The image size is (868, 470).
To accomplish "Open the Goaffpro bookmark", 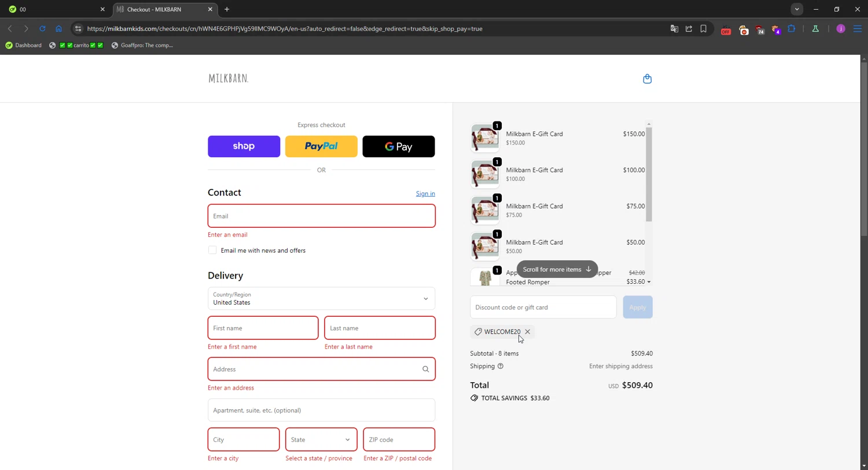I will 142,45.
